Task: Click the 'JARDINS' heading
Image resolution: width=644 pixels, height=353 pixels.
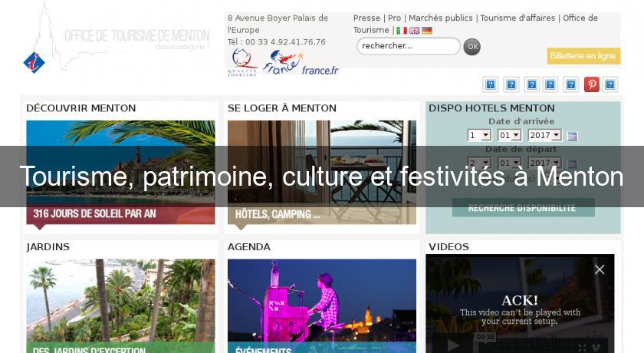Action: click(x=48, y=247)
